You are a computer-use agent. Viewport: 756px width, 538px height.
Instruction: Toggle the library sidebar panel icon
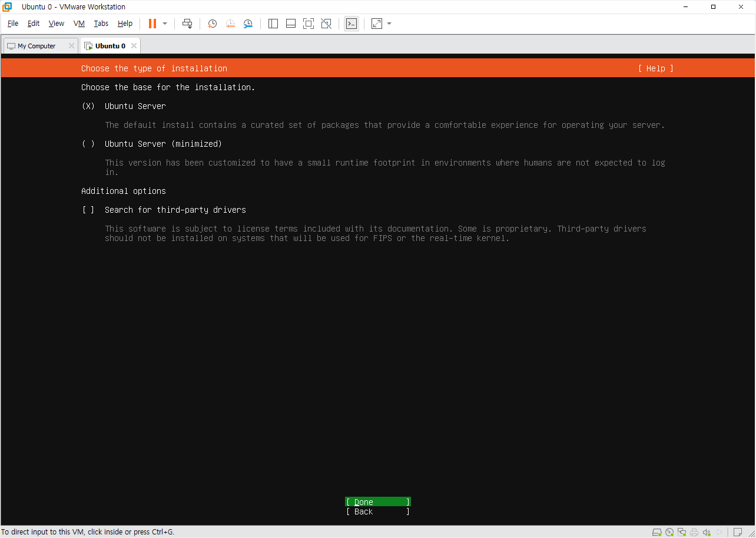[273, 24]
